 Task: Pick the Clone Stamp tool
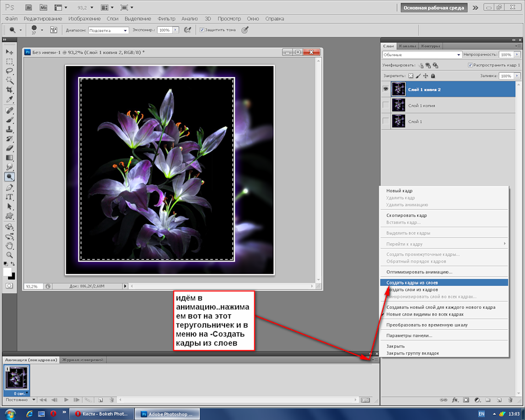click(9, 129)
